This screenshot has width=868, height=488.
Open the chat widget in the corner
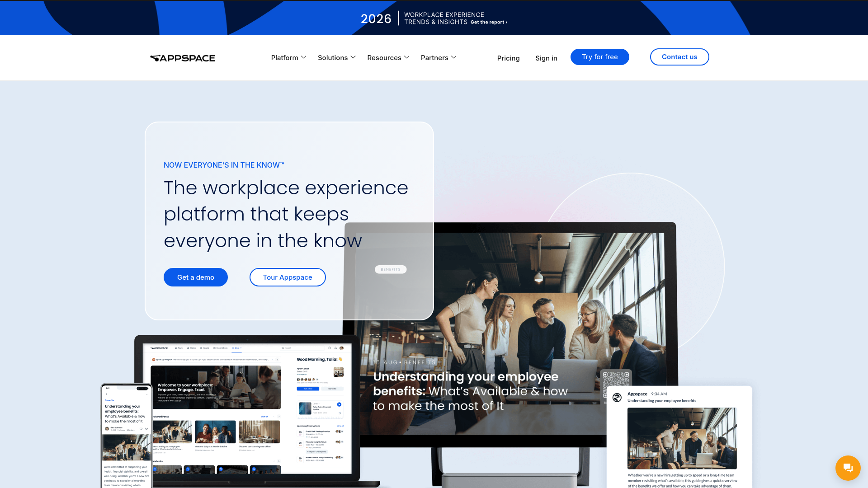point(848,468)
